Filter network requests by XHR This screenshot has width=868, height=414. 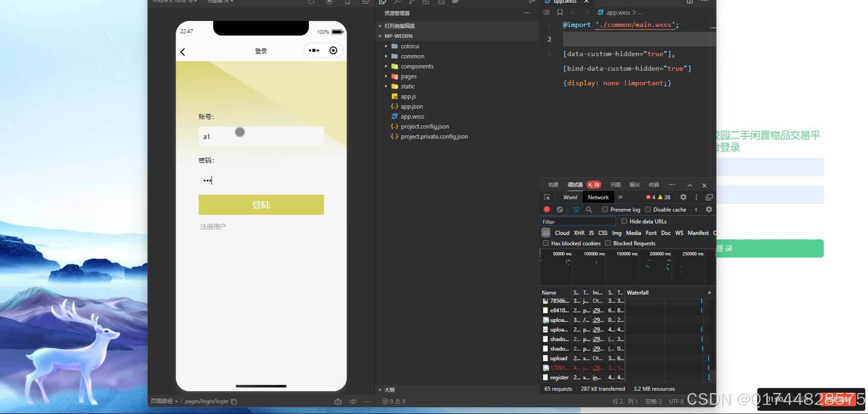point(579,233)
